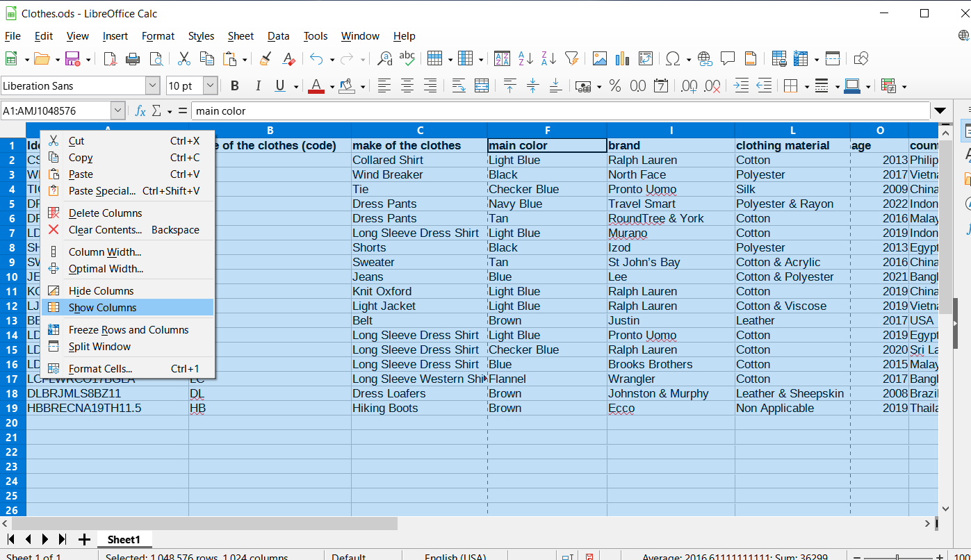Click Column Width in context menu
The width and height of the screenshot is (971, 560).
pyautogui.click(x=128, y=252)
